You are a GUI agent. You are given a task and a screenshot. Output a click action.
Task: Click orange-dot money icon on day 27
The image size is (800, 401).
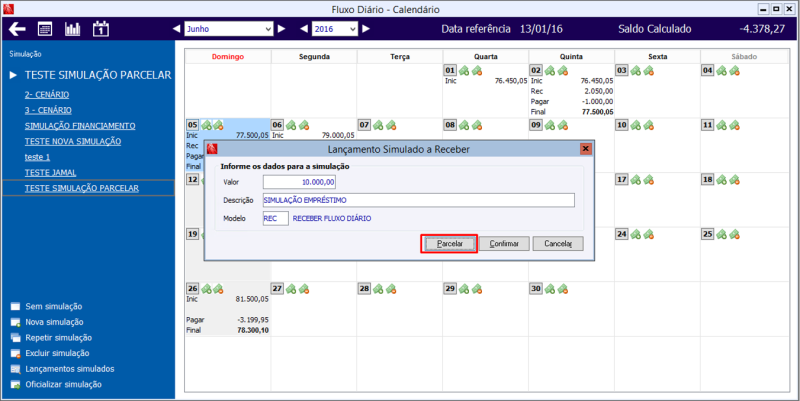pos(304,289)
